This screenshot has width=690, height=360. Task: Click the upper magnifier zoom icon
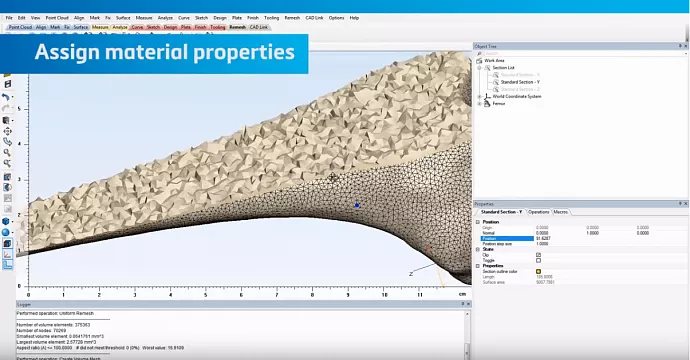click(7, 153)
